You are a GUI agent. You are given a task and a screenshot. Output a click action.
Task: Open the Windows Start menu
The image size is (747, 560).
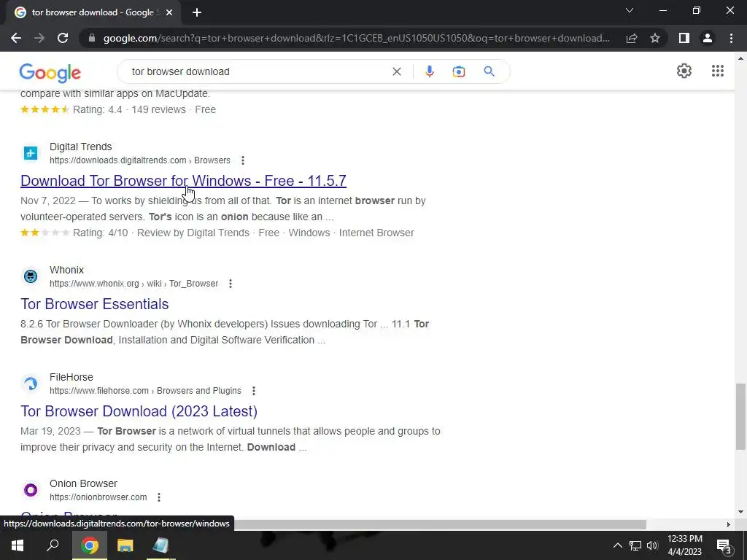18,545
